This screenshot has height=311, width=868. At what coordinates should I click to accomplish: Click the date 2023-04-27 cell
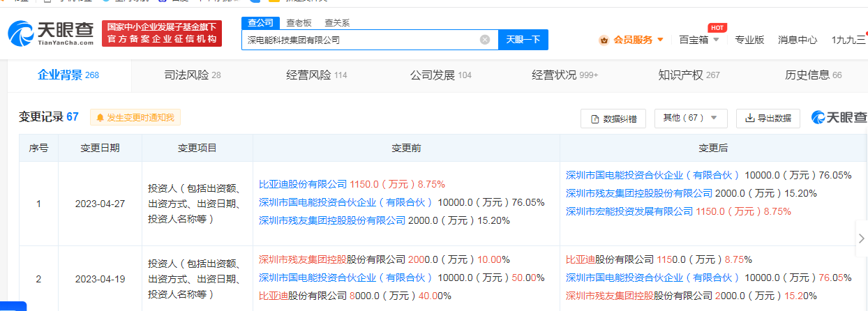100,204
